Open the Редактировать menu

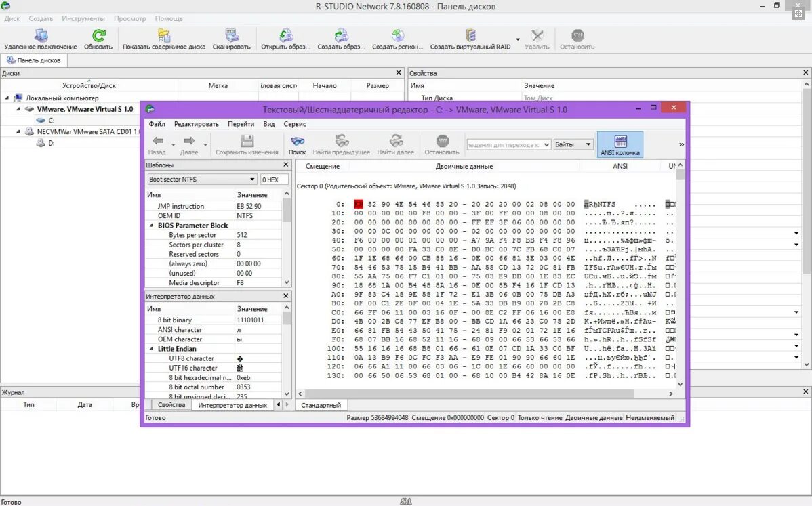point(197,124)
